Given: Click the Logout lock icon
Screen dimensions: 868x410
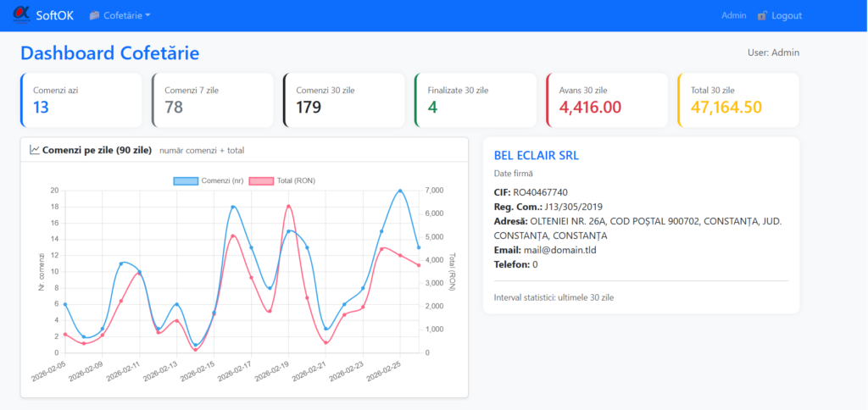Looking at the screenshot, I should coord(763,16).
